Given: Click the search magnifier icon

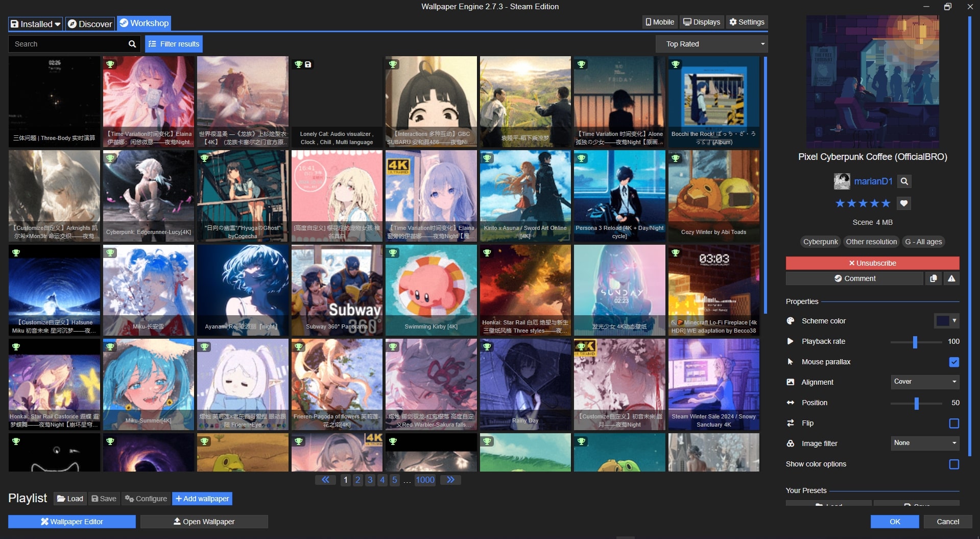Looking at the screenshot, I should coord(132,44).
